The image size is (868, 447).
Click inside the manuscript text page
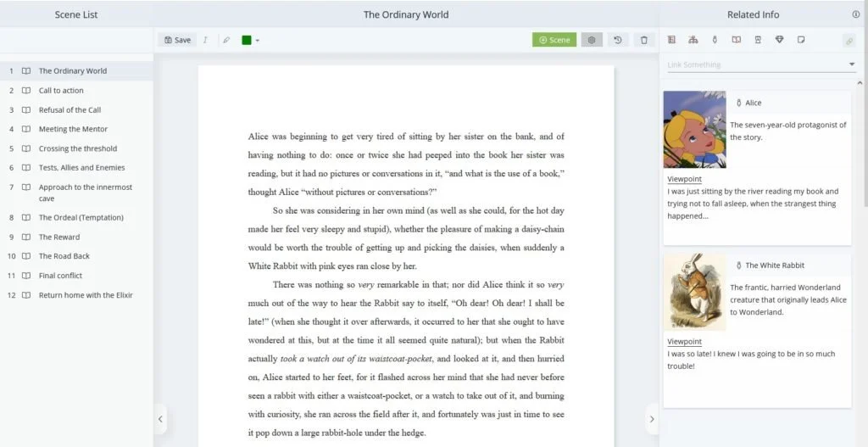406,256
